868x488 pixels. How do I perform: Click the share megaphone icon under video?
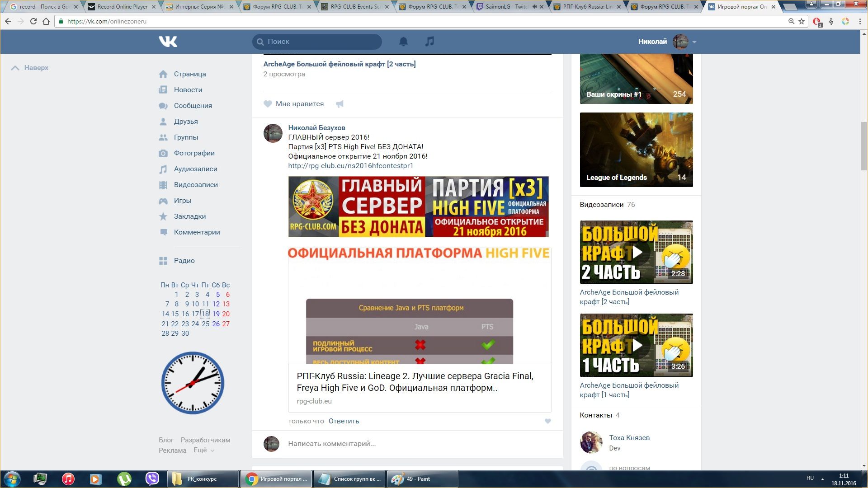coord(340,104)
